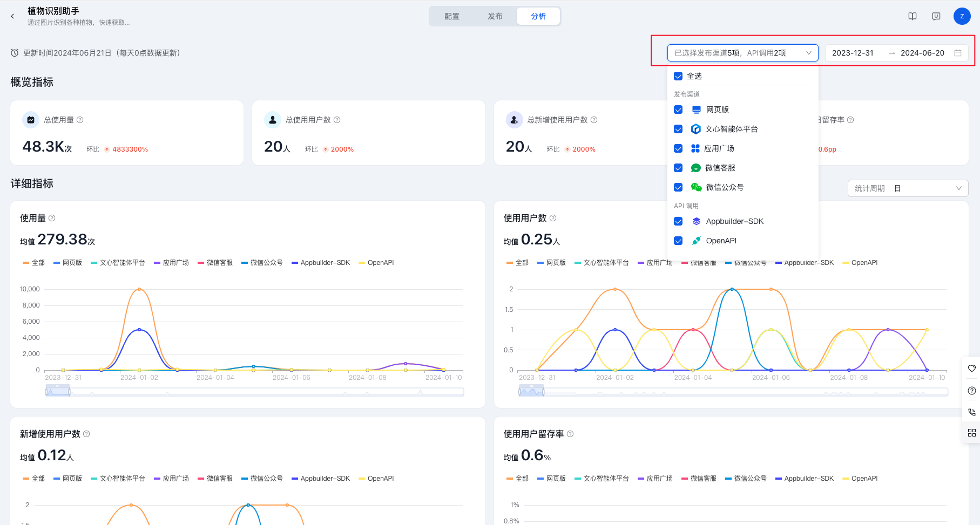This screenshot has height=525, width=980.
Task: Click the help icon beside 使用量 chart title
Action: coord(52,218)
